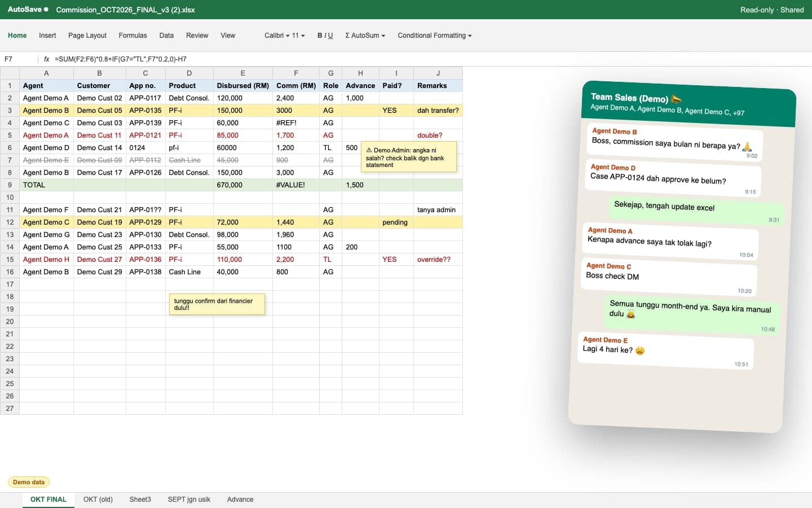Underline text using the U button
Viewport: 812px width, 508px height.
330,36
